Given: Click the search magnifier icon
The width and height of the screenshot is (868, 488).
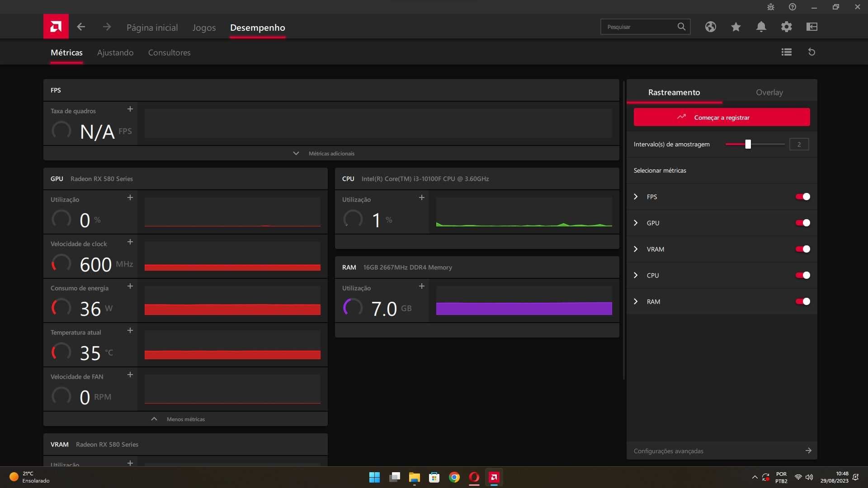Looking at the screenshot, I should pos(681,27).
